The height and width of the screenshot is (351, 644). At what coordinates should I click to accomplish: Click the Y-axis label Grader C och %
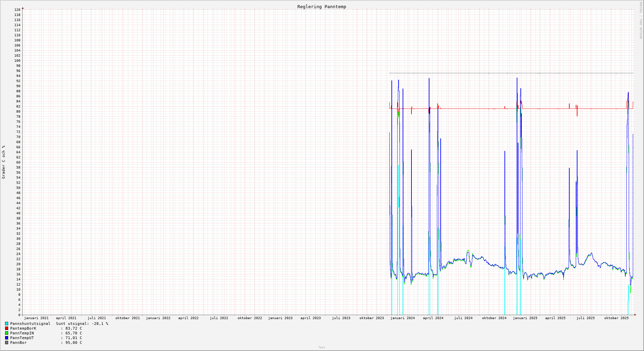[x=4, y=162]
